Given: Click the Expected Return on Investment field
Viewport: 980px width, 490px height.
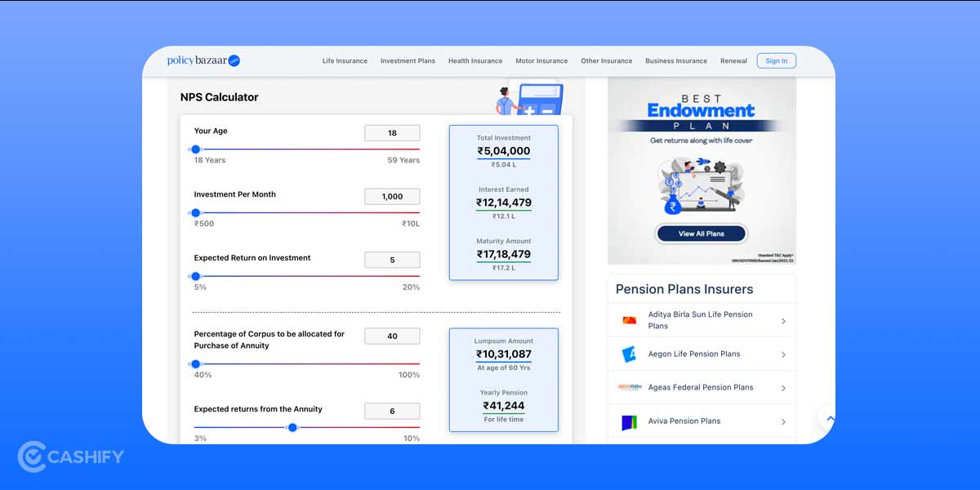Looking at the screenshot, I should tap(392, 258).
